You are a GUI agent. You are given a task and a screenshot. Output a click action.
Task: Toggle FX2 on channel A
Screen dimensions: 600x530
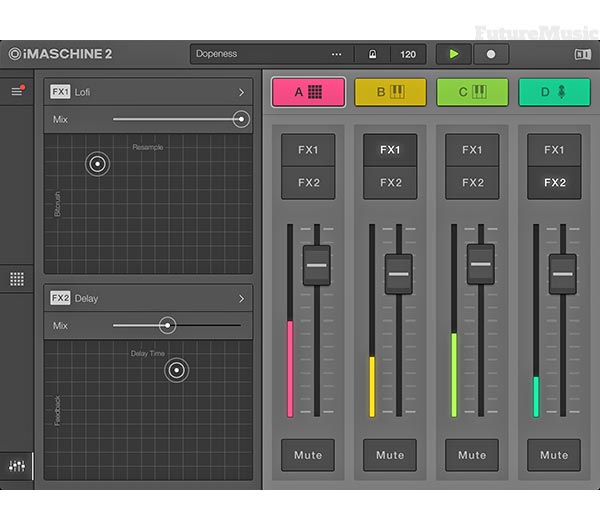[308, 183]
